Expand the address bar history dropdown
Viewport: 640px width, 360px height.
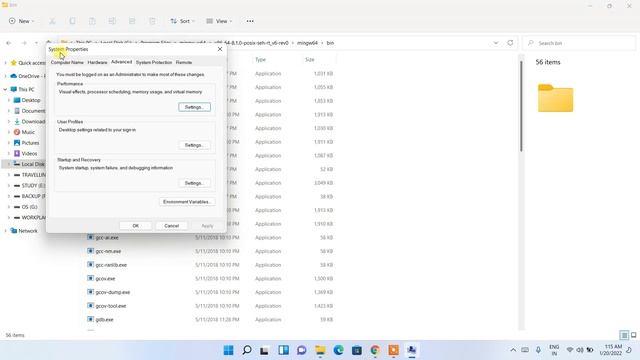(496, 43)
